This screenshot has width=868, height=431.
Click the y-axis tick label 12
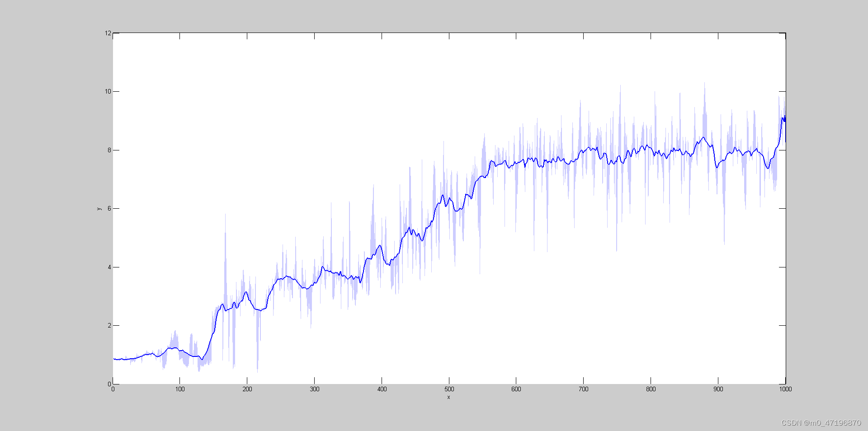(x=108, y=33)
